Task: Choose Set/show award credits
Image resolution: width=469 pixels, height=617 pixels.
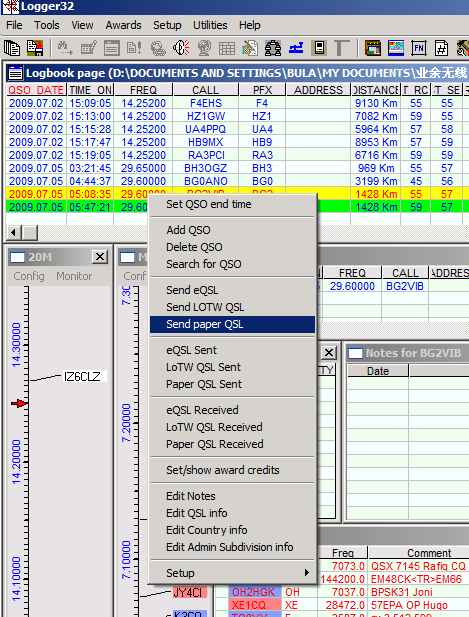Action: [x=232, y=470]
